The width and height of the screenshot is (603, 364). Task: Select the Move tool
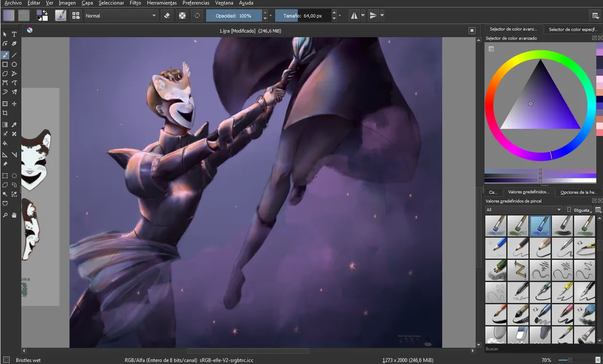14,104
